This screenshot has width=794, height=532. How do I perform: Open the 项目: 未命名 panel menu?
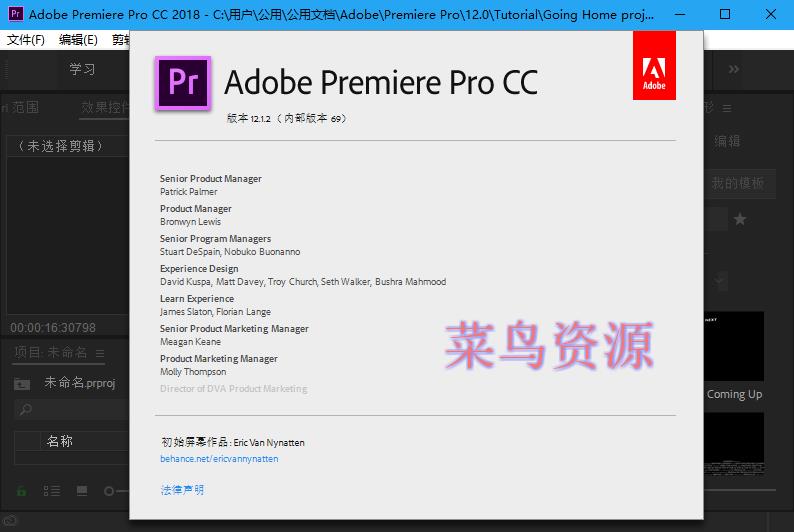100,353
